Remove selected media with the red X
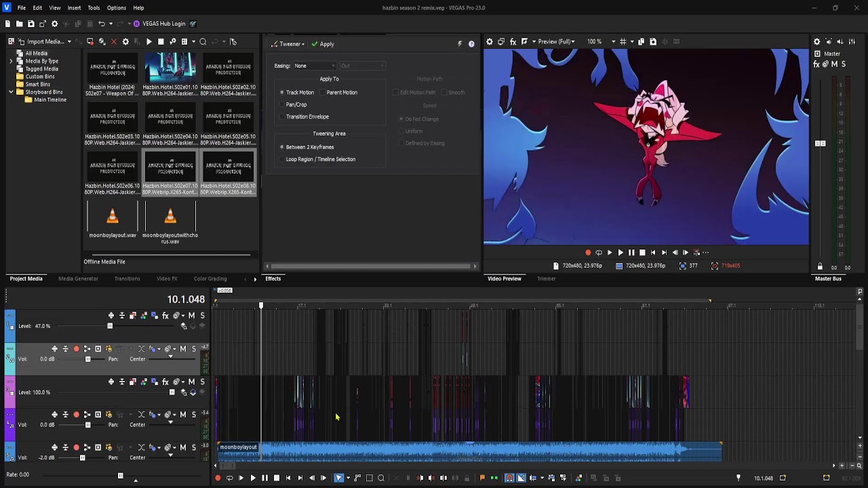868x488 pixels. [113, 41]
